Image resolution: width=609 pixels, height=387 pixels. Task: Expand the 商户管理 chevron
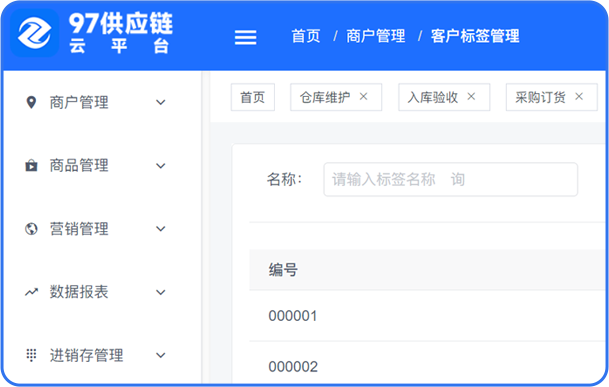(x=160, y=103)
